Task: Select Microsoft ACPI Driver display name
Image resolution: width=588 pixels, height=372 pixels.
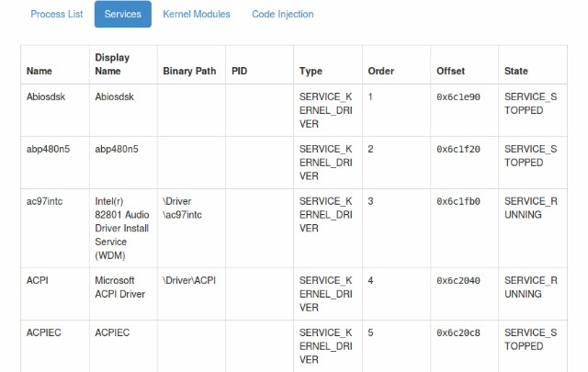Action: point(120,287)
